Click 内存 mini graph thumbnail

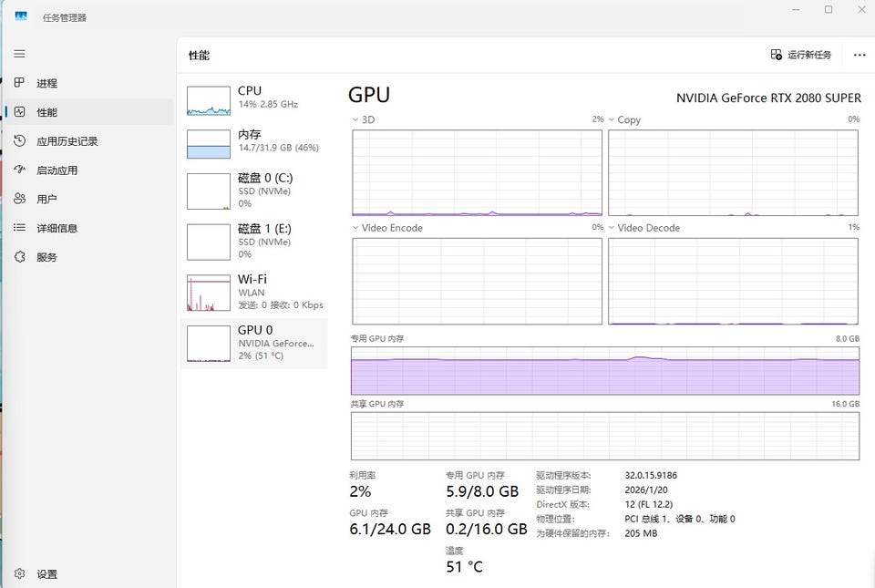[209, 144]
